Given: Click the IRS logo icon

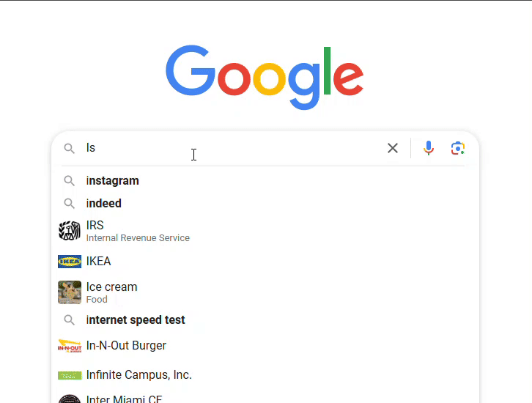Looking at the screenshot, I should point(70,231).
